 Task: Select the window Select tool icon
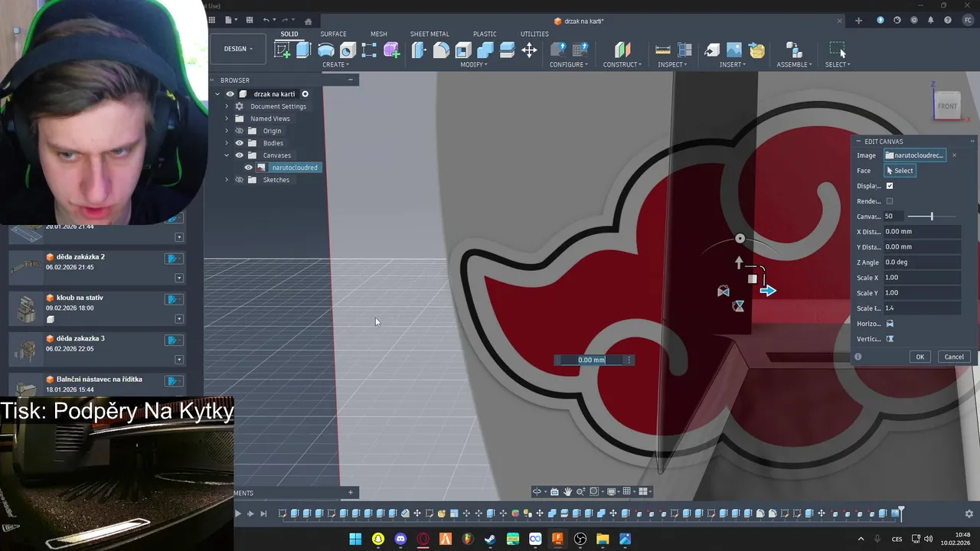[x=838, y=51]
